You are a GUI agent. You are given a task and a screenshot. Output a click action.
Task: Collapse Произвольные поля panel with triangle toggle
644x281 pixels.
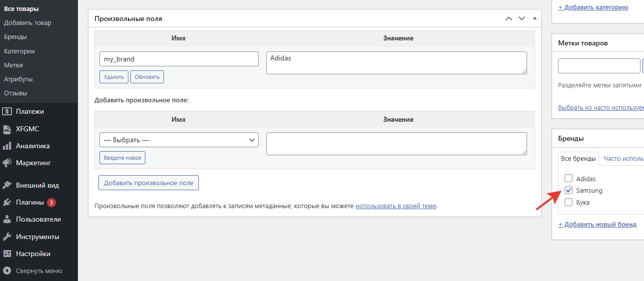click(535, 18)
